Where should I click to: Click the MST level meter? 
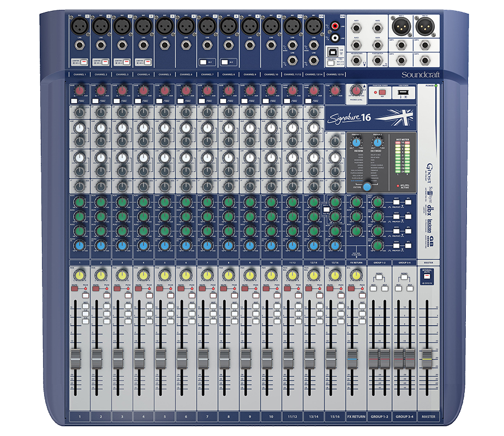pyautogui.click(x=403, y=158)
